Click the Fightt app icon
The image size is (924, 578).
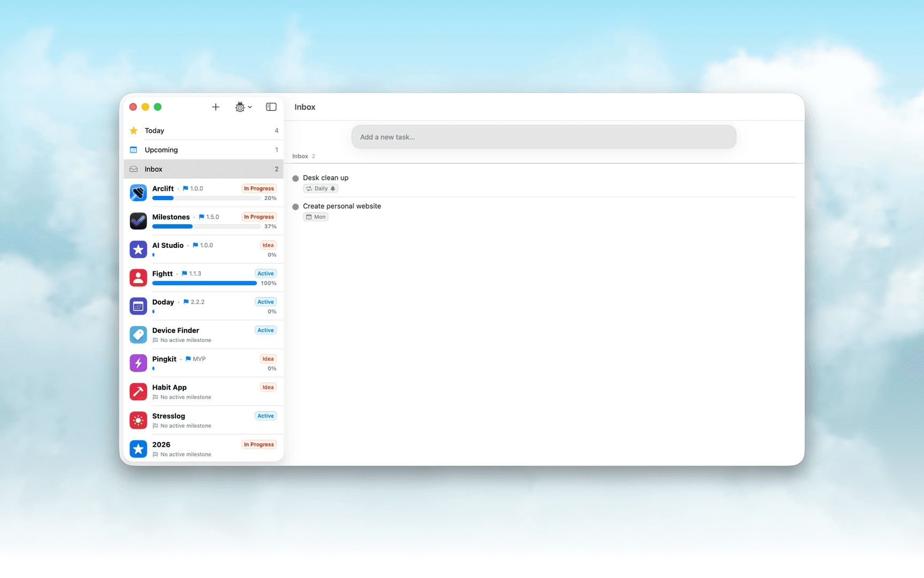click(x=138, y=278)
